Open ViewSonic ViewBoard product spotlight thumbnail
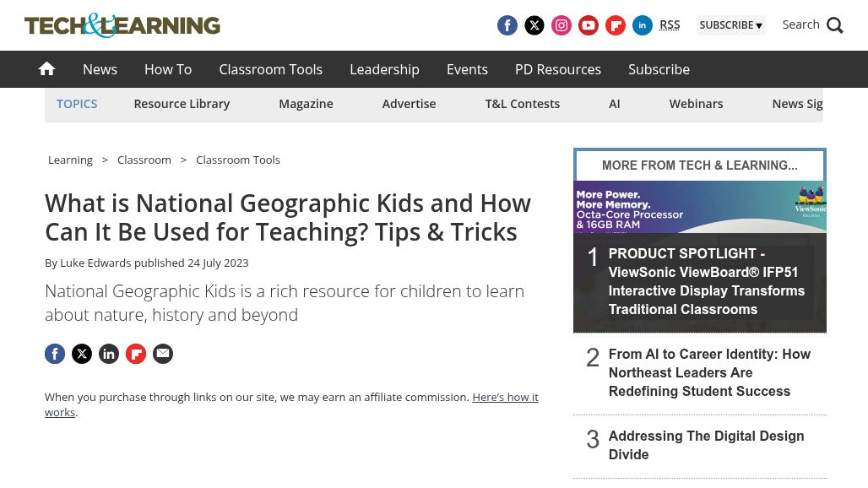The width and height of the screenshot is (868, 488). [x=699, y=207]
